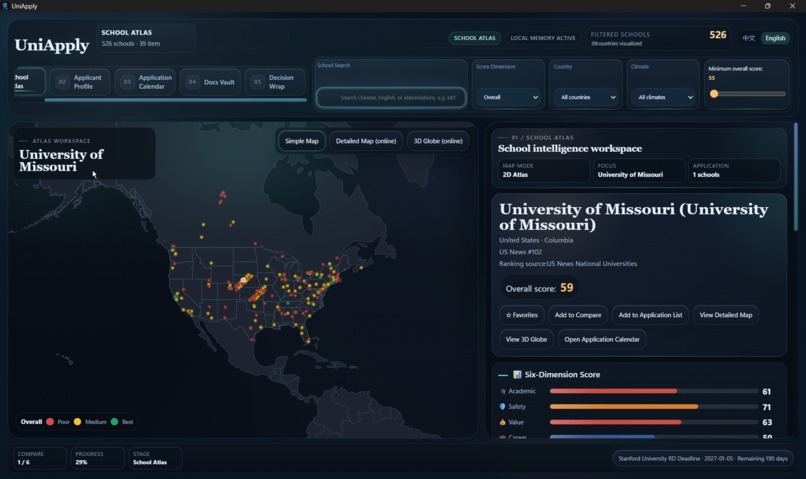The image size is (806, 479).
Task: Open the Score Dimension dropdown
Action: (508, 97)
